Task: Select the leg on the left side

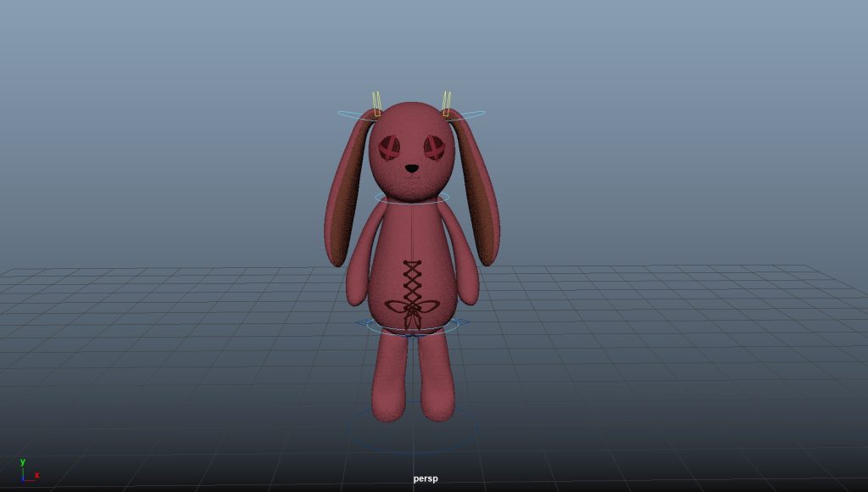Action: [x=389, y=376]
